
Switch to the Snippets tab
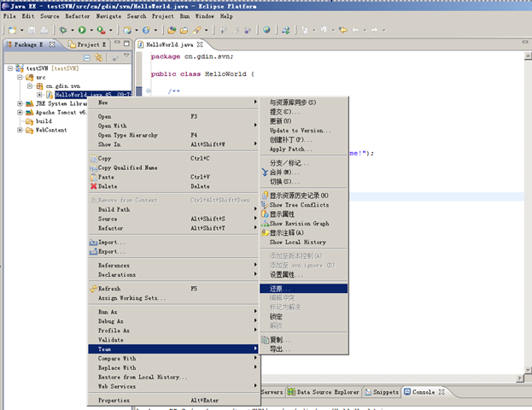point(382,392)
